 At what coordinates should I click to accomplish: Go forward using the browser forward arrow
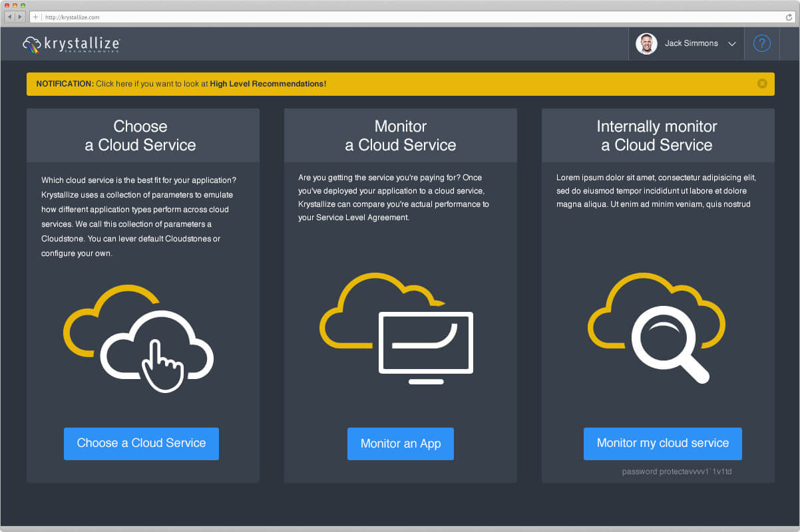pyautogui.click(x=20, y=17)
